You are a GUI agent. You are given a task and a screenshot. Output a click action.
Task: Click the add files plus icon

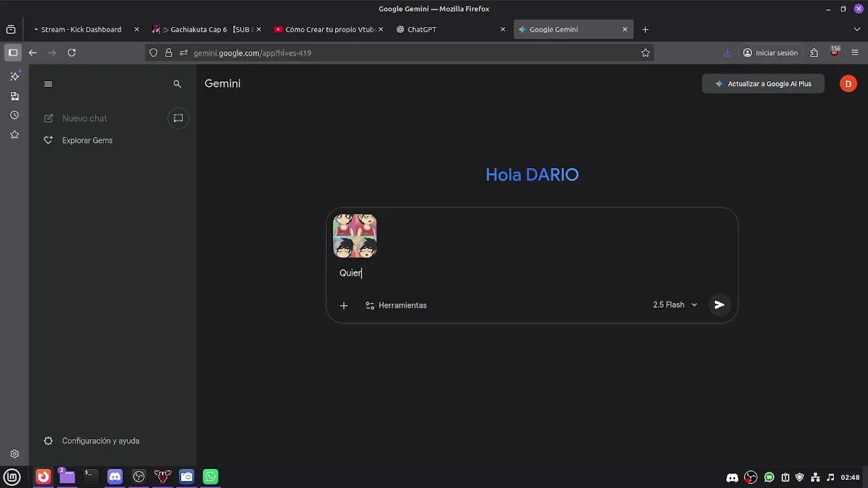coord(344,306)
